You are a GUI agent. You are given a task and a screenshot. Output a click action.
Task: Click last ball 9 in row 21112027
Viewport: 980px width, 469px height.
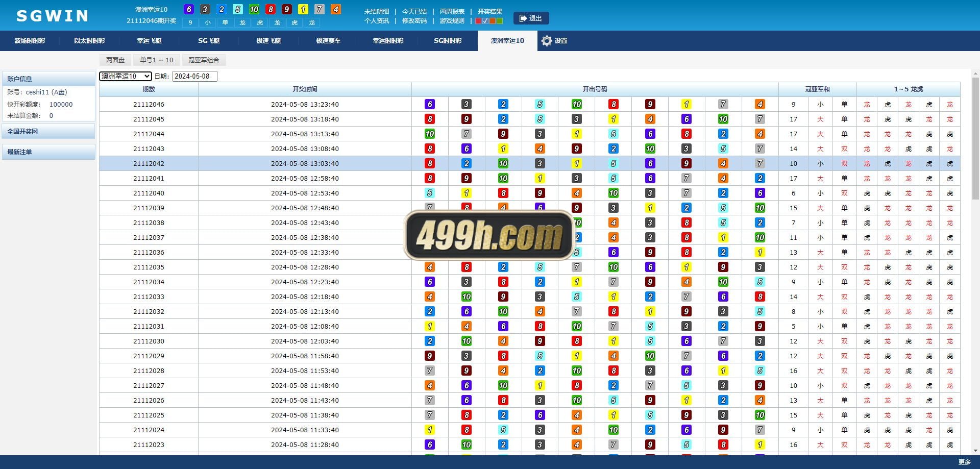point(760,385)
